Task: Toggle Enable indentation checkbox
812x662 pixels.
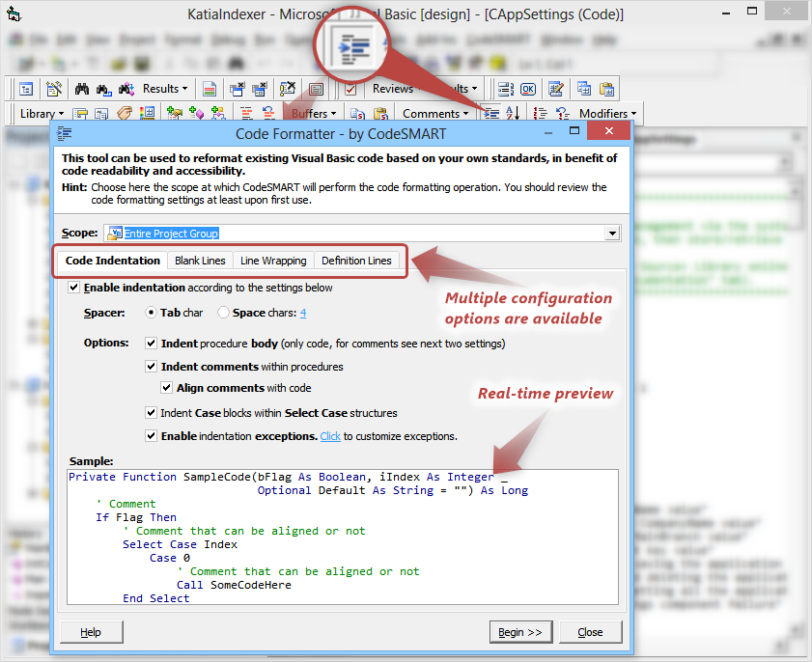Action: [74, 288]
